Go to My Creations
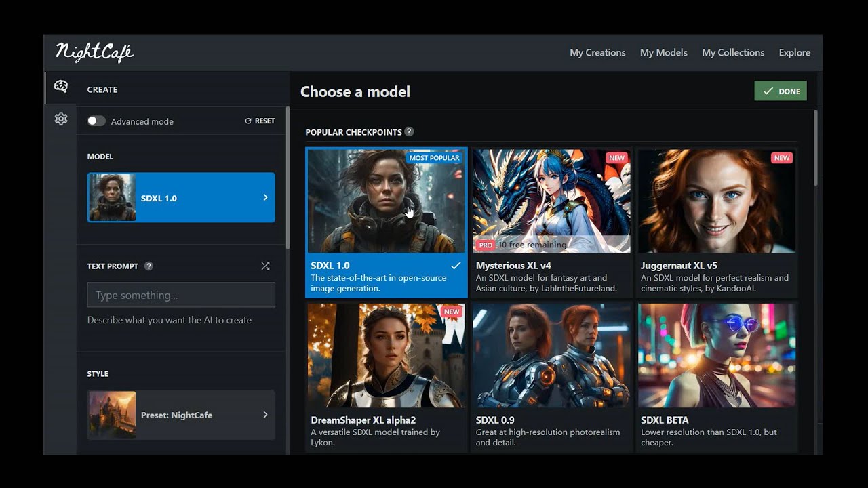 click(x=597, y=52)
